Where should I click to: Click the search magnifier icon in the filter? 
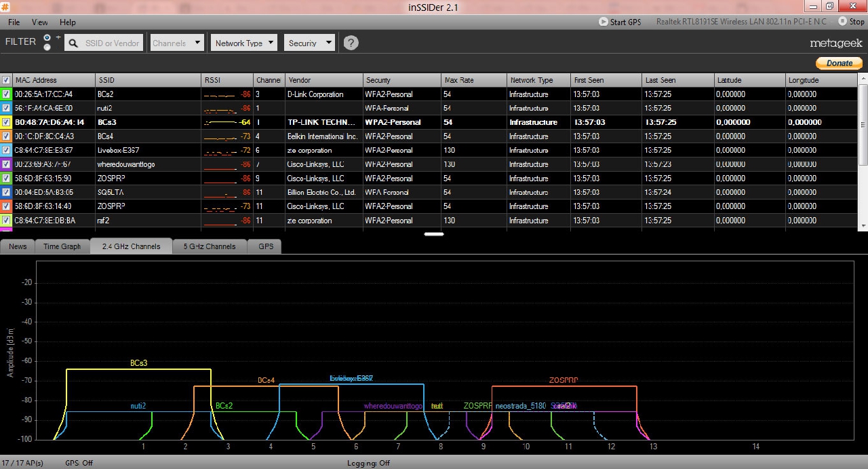pos(73,43)
